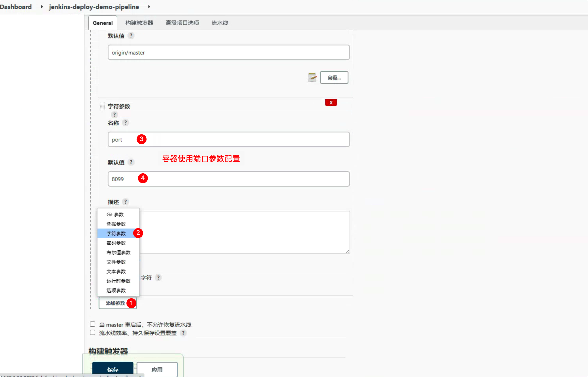This screenshot has width=588, height=377.
Task: Pick 文件参数 from the parameter list
Action: (118, 262)
